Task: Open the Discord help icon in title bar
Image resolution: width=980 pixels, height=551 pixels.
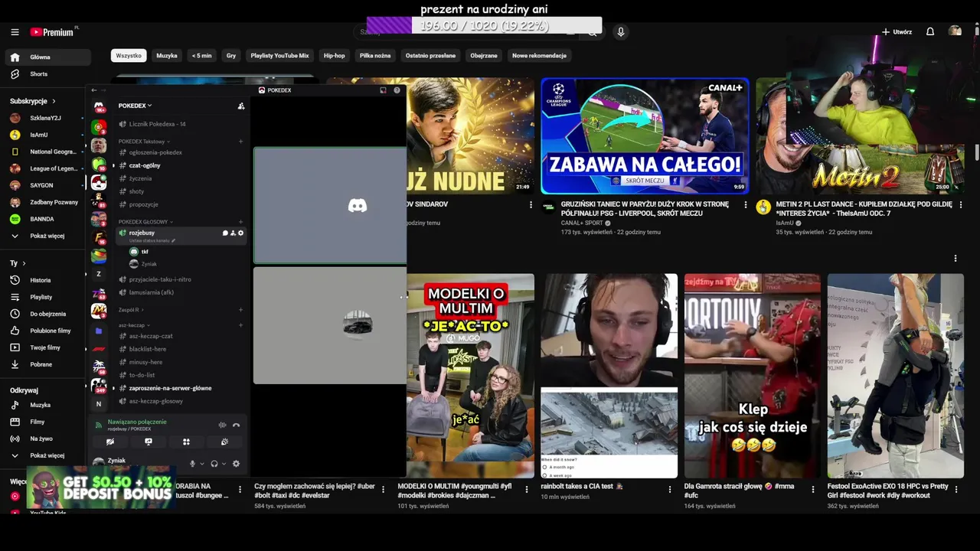Action: [397, 90]
